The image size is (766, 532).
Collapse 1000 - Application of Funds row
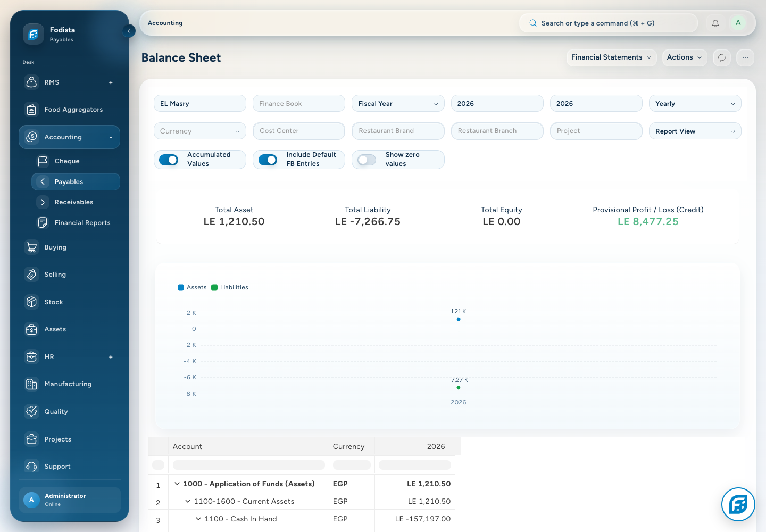(177, 484)
